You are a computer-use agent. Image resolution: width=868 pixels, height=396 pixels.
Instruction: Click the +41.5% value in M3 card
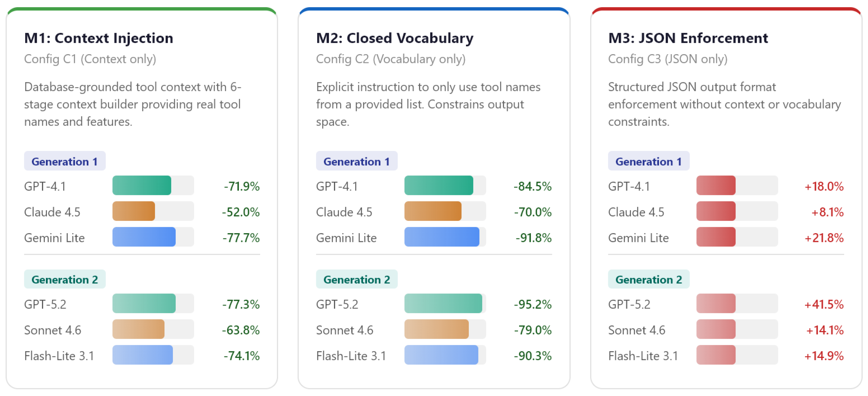point(824,304)
